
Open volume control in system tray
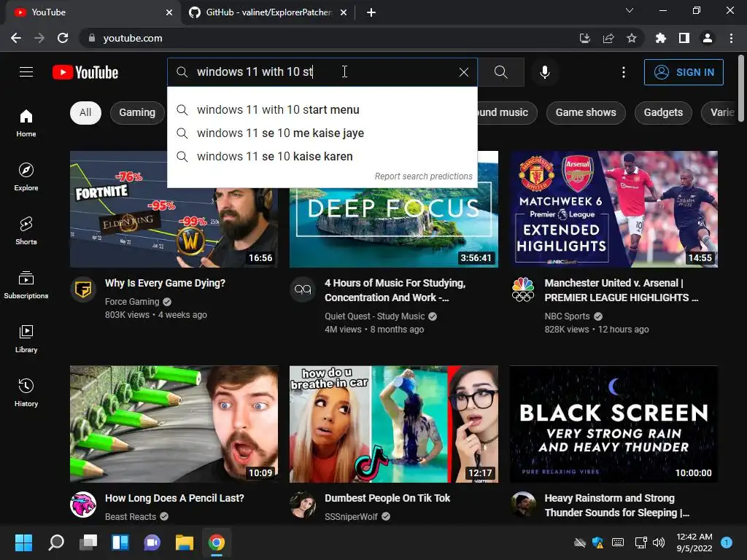coord(659,542)
